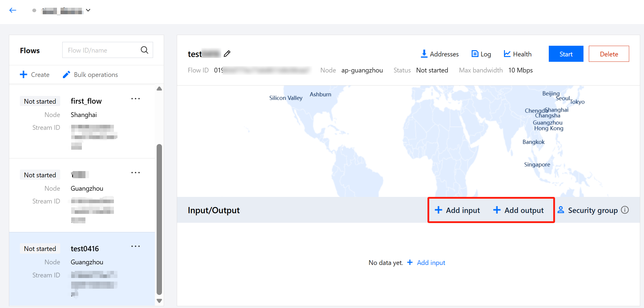
Task: Expand the project name dropdown at top
Action: (x=88, y=10)
